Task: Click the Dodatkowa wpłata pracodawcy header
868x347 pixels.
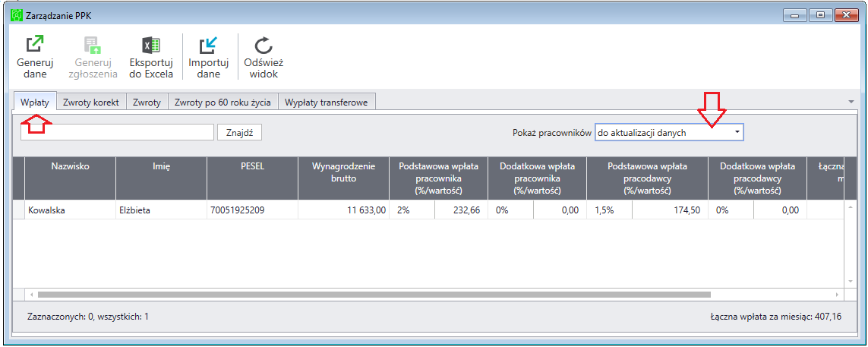Action: (x=757, y=178)
